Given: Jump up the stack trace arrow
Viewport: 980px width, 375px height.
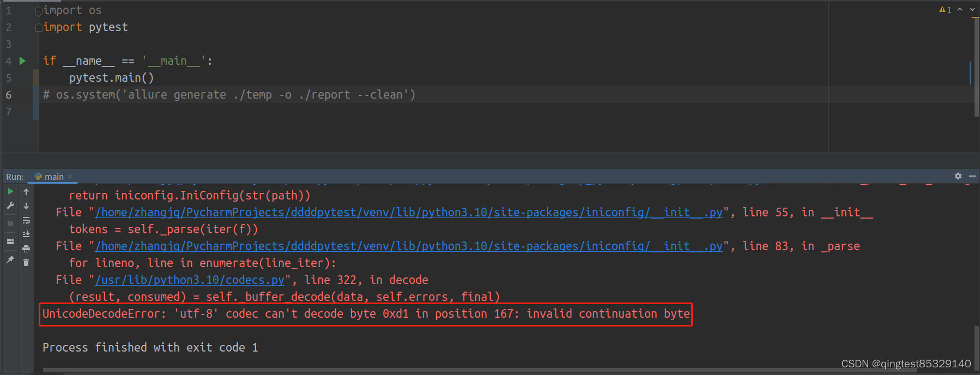Looking at the screenshot, I should 26,192.
